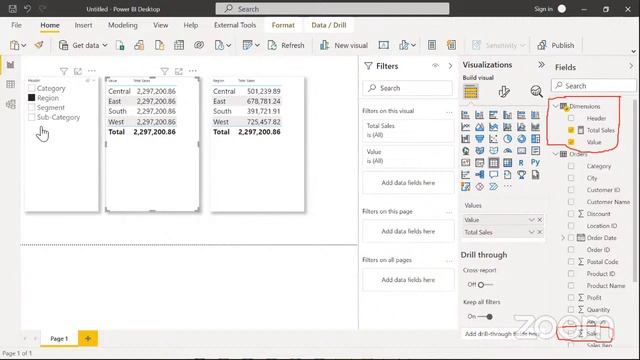Image resolution: width=640 pixels, height=360 pixels.
Task: Select the R script visual icon
Action: coord(521,163)
